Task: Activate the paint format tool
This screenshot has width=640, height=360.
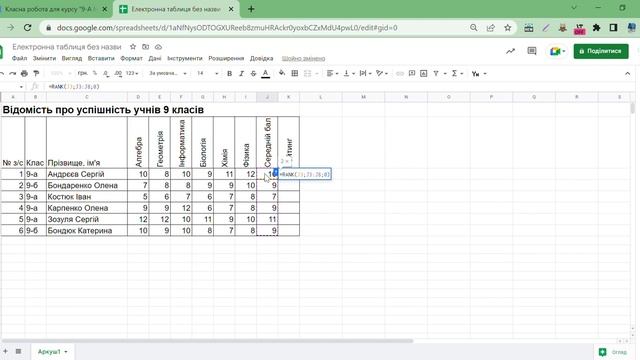Action: coord(36,73)
